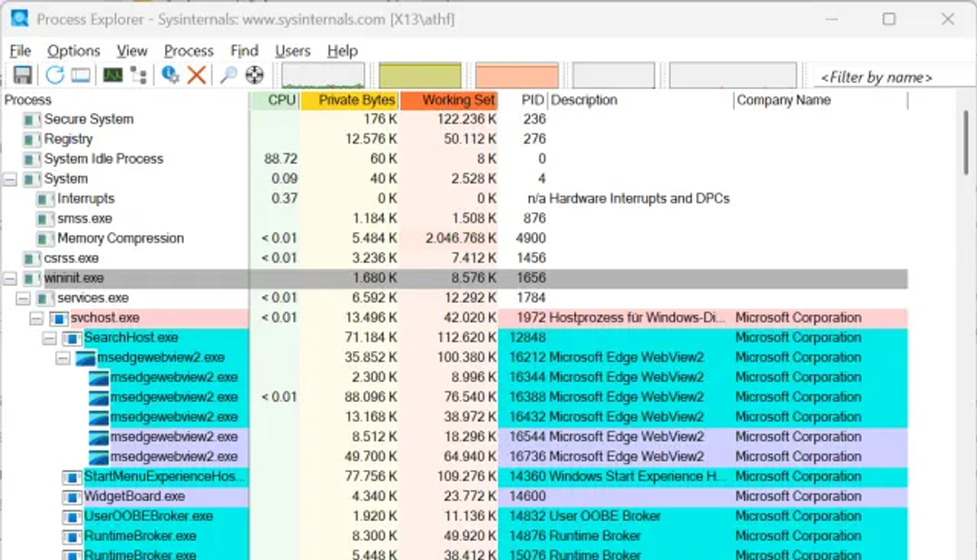Image resolution: width=977 pixels, height=560 pixels.
Task: Sort by the Working Set column header
Action: click(x=449, y=100)
